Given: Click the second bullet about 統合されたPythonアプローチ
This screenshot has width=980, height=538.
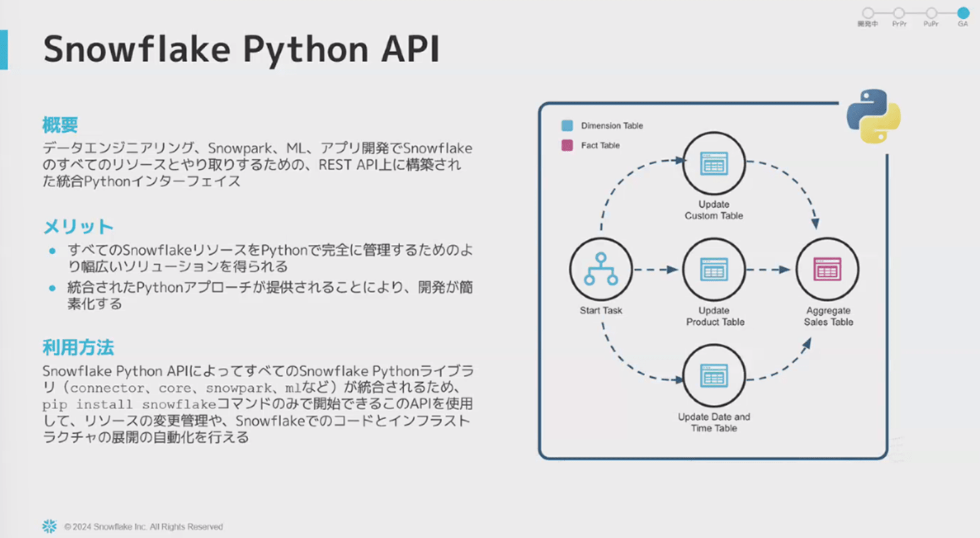Looking at the screenshot, I should coord(270,295).
